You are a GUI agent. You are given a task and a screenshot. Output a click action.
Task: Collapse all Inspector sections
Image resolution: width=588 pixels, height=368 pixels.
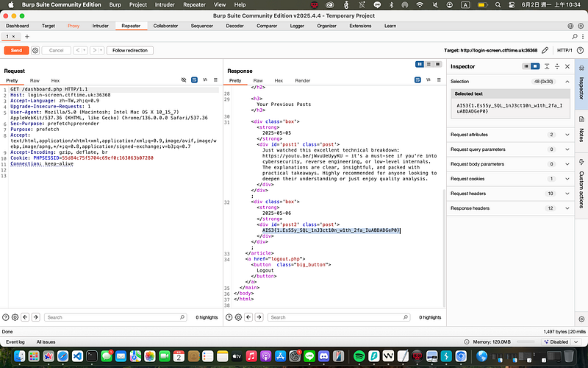click(x=557, y=66)
